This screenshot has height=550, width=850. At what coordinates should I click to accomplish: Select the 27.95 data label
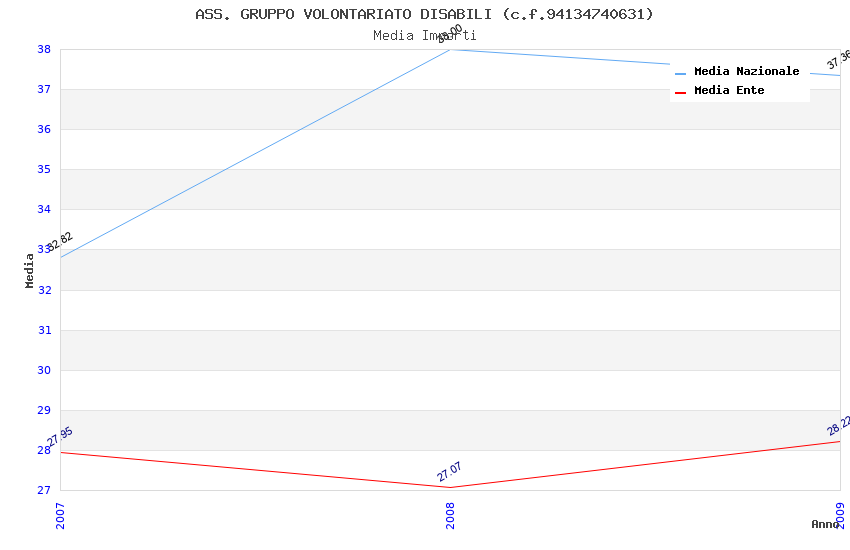(x=60, y=436)
